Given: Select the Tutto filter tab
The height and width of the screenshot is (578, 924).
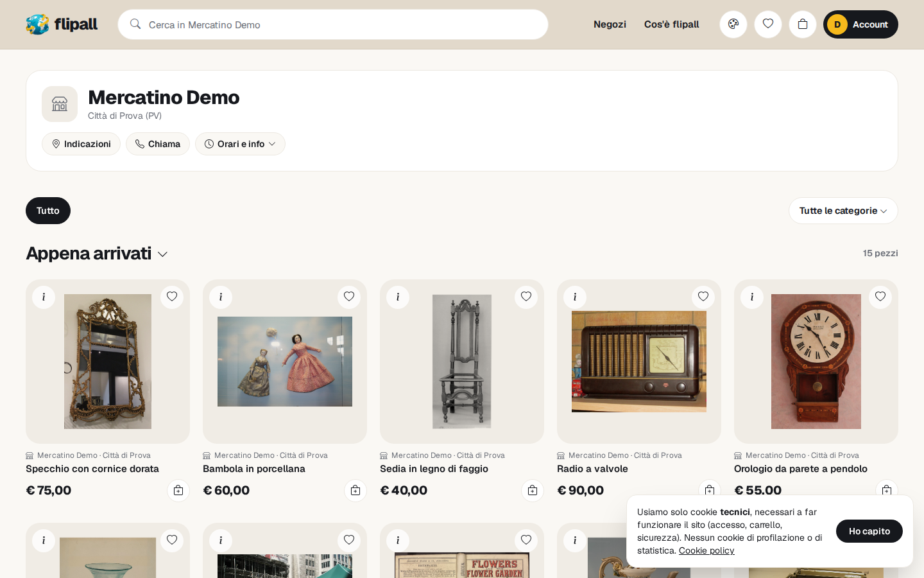Looking at the screenshot, I should coord(48,211).
